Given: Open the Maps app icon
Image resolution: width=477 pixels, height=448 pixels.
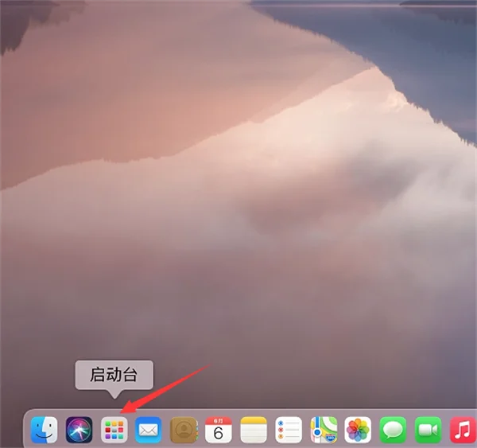Looking at the screenshot, I should 324,430.
